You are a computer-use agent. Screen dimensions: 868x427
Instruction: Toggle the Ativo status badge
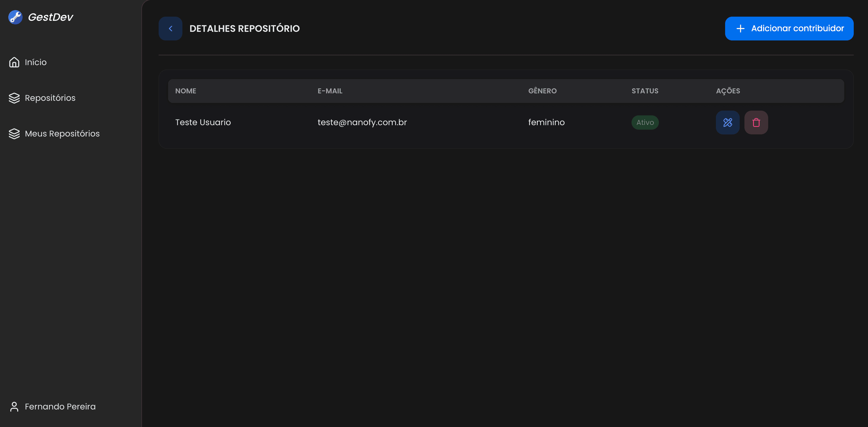tap(645, 122)
